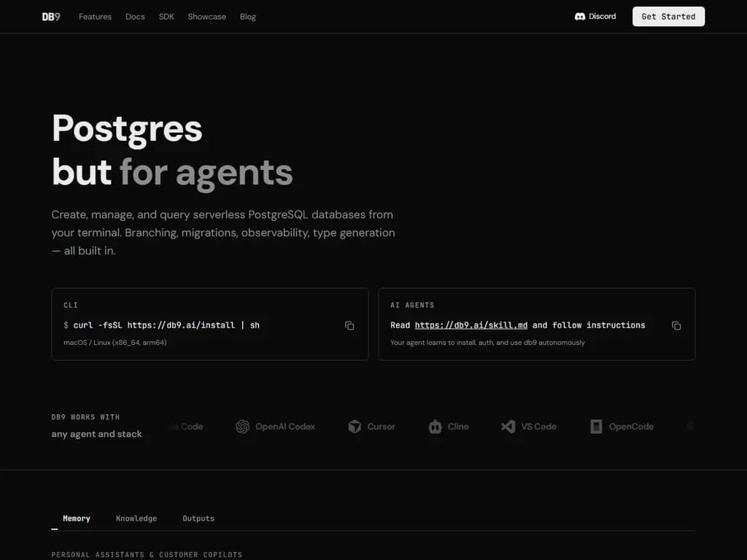The height and width of the screenshot is (560, 747).
Task: Click the VS Code logo icon
Action: coord(508,427)
